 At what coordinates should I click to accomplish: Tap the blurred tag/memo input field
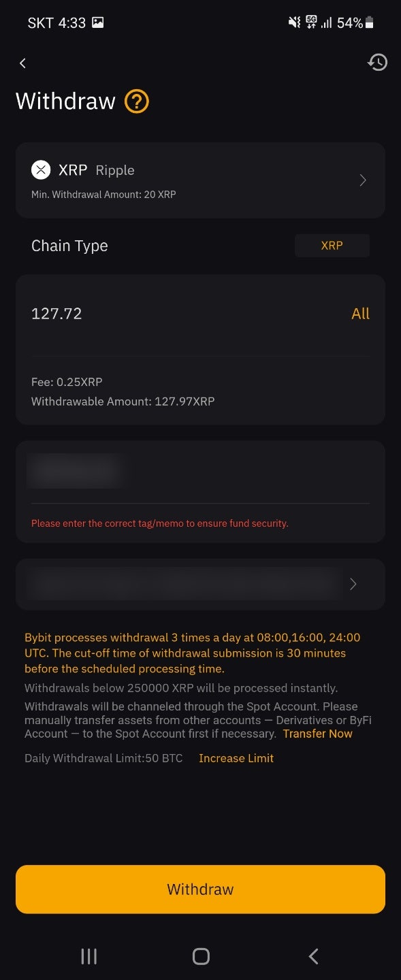(x=200, y=473)
